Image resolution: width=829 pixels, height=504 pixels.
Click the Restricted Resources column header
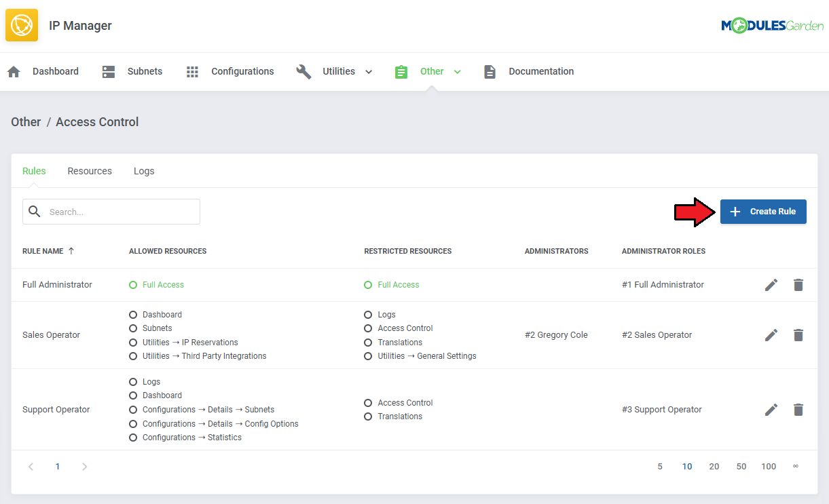coord(408,251)
